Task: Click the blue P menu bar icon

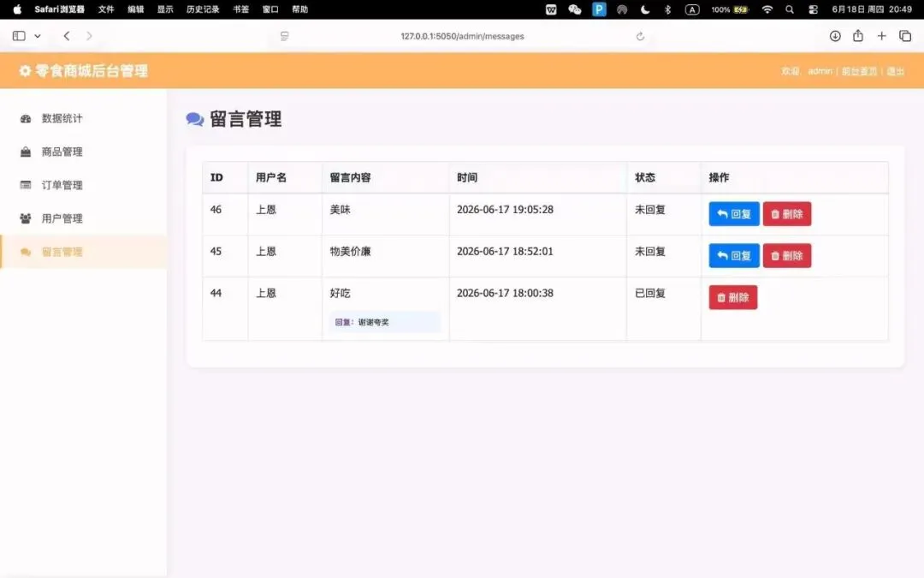Action: [x=599, y=9]
